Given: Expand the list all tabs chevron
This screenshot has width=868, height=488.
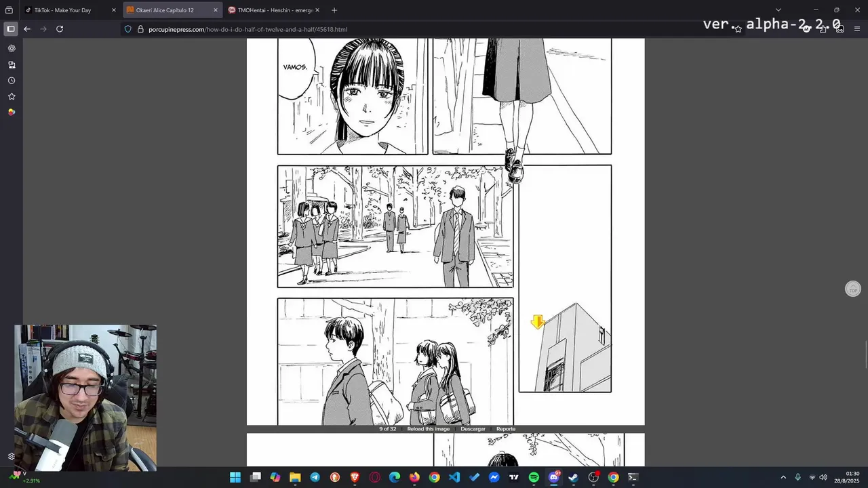Looking at the screenshot, I should point(778,10).
